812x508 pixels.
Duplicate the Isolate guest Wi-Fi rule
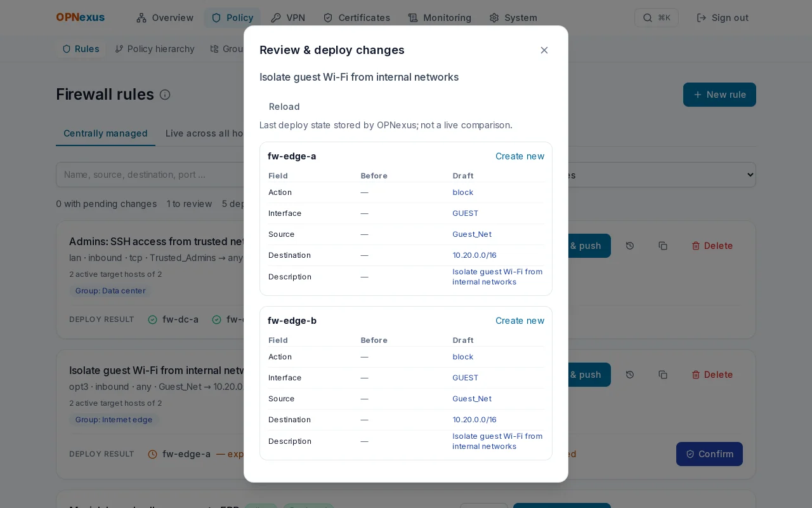point(663,375)
